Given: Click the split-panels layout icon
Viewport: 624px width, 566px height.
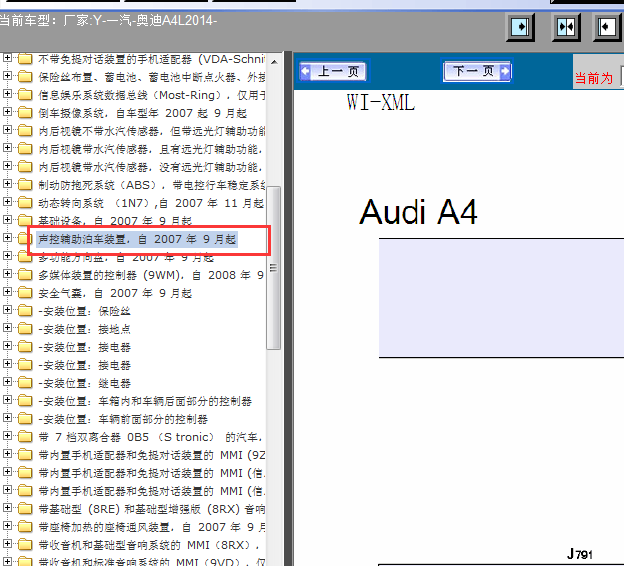Looking at the screenshot, I should point(566,27).
